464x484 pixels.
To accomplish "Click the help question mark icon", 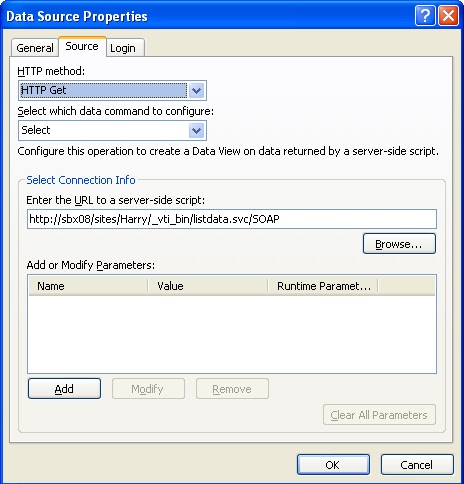I will pos(425,16).
